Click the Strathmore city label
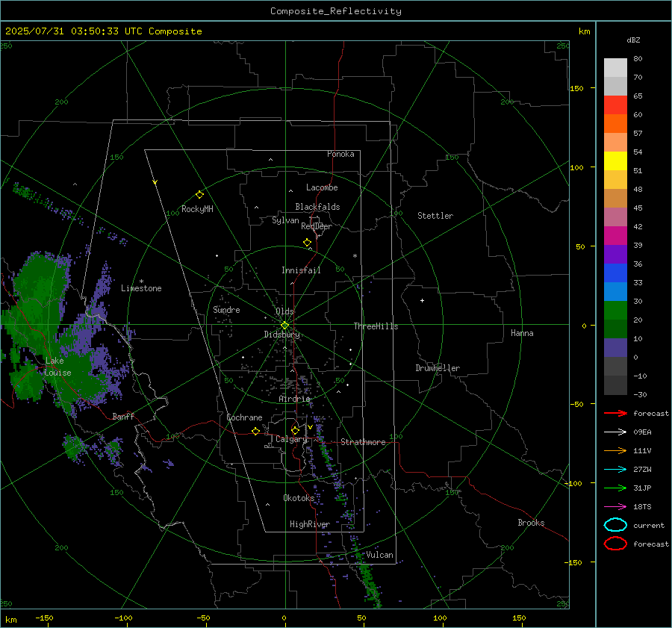The image size is (672, 628). (x=363, y=442)
